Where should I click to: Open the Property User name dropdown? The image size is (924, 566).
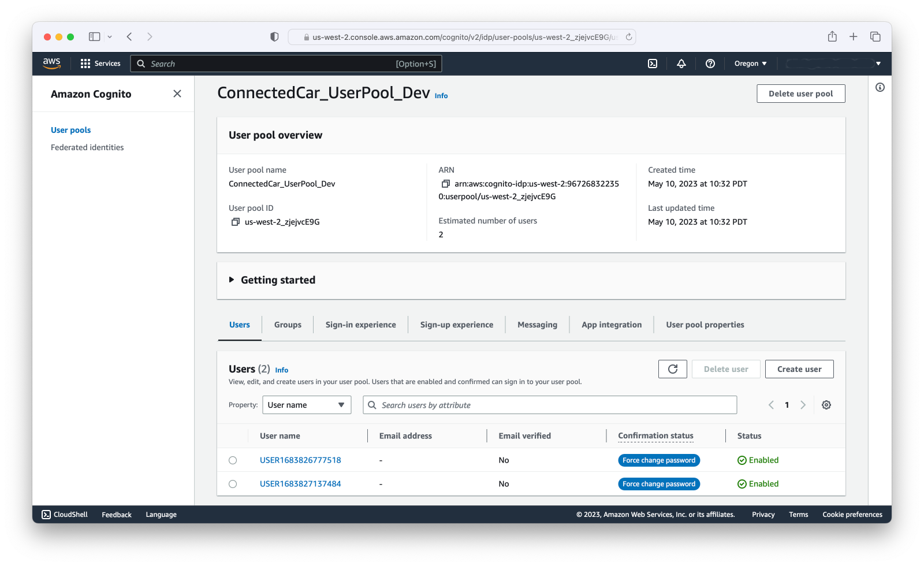tap(307, 405)
